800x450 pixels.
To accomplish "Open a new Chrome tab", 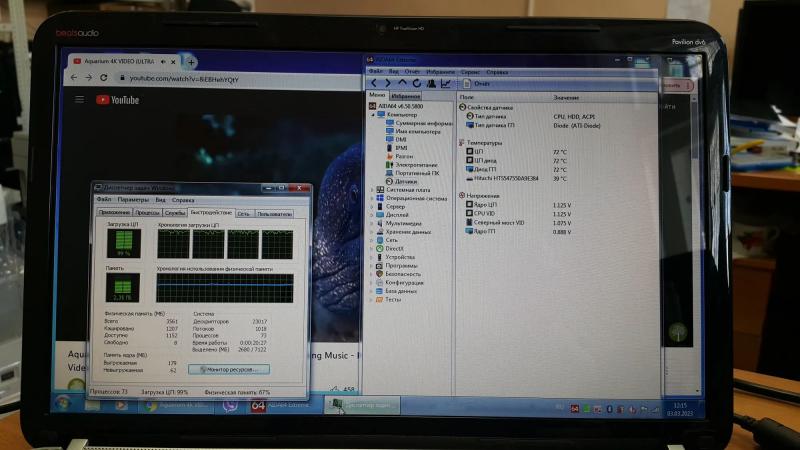I will [191, 62].
